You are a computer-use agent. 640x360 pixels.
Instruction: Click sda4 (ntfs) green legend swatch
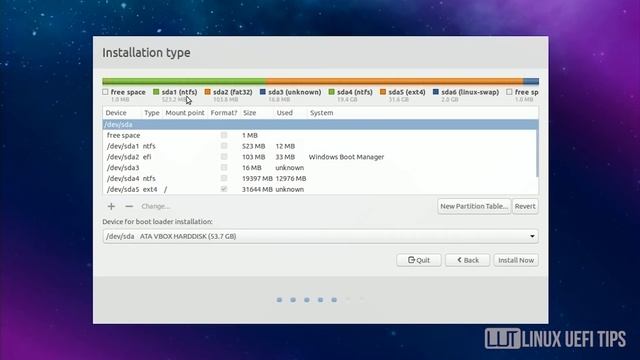(x=331, y=92)
